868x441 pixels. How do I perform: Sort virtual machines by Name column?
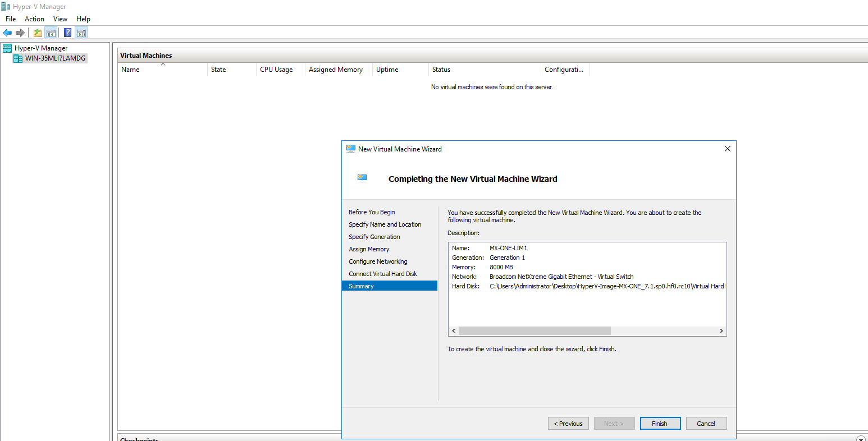[130, 70]
